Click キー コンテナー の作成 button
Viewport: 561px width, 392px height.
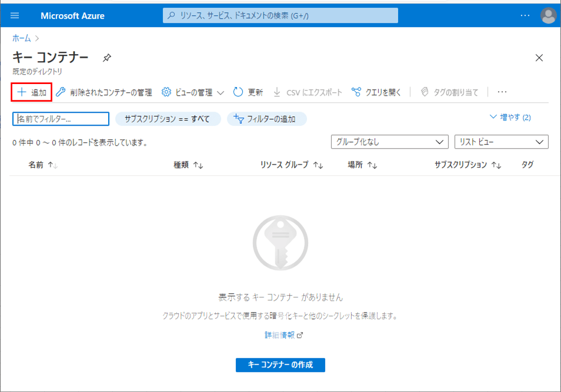pyautogui.click(x=280, y=365)
